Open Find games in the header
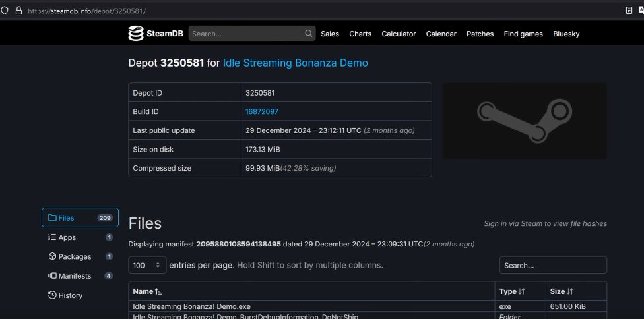This screenshot has width=644, height=319. pos(523,34)
